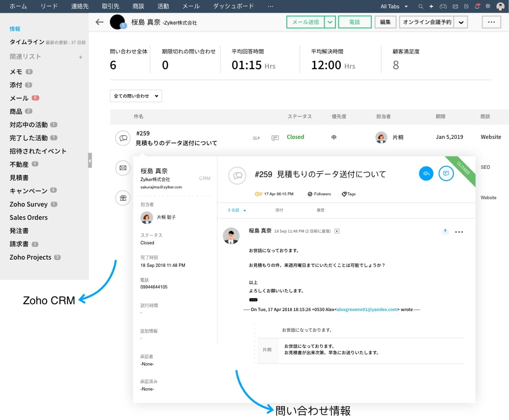Open the setup gear icon

487,6
